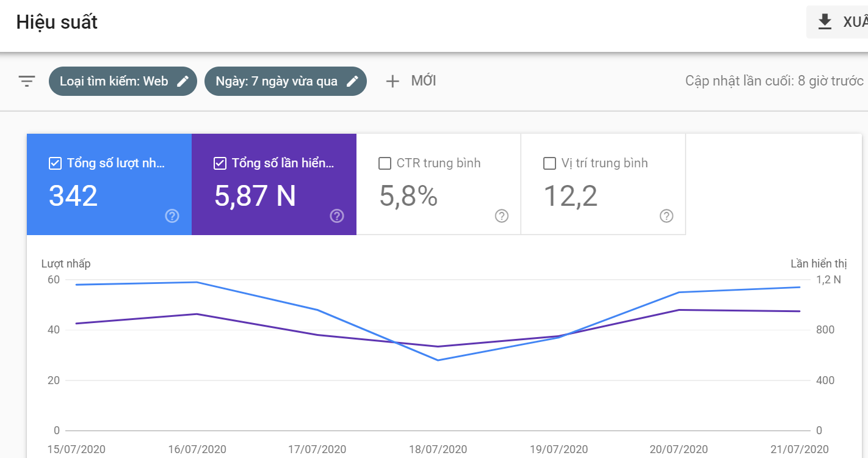
Task: Open help icon on total impressions card
Action: pyautogui.click(x=337, y=216)
